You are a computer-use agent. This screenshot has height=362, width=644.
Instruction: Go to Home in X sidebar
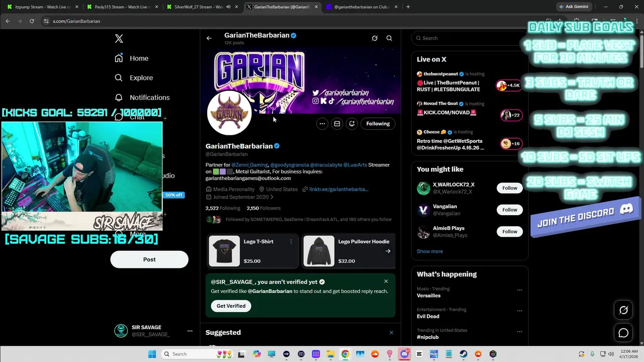click(131, 58)
